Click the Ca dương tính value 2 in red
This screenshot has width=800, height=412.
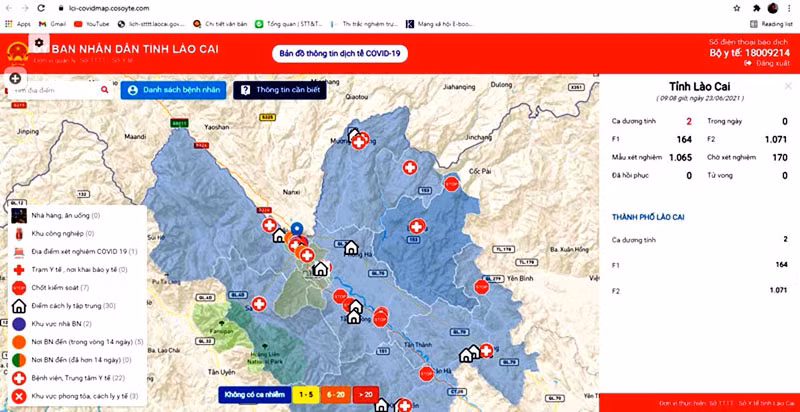click(689, 121)
